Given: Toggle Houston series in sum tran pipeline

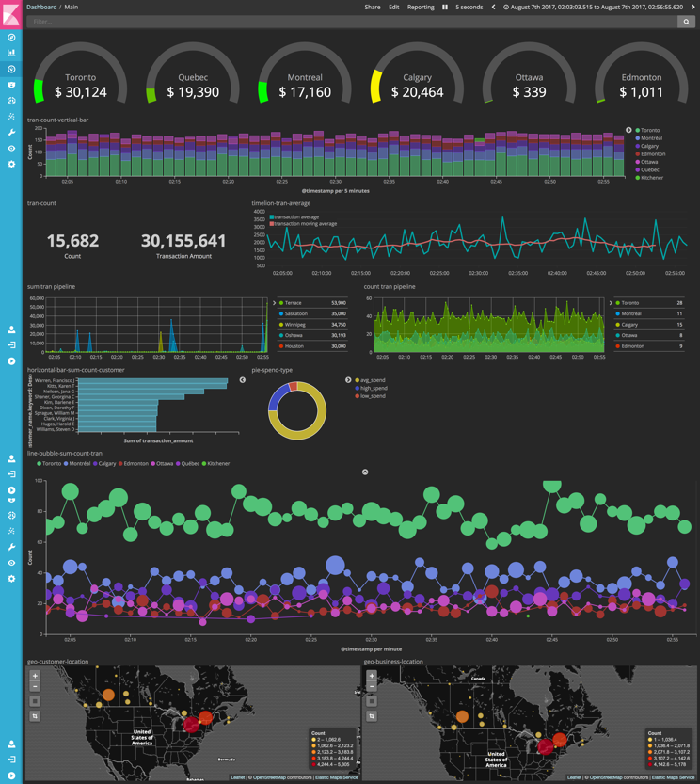Looking at the screenshot, I should point(312,346).
